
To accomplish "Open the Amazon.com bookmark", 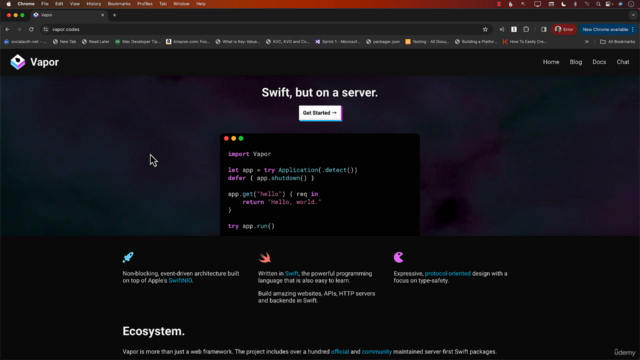I will click(188, 42).
